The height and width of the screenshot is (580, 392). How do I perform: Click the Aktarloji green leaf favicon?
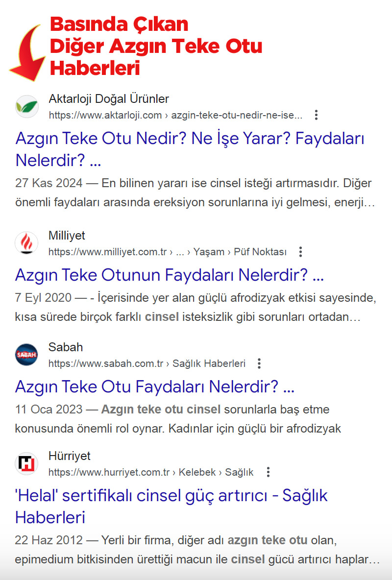pos(26,107)
